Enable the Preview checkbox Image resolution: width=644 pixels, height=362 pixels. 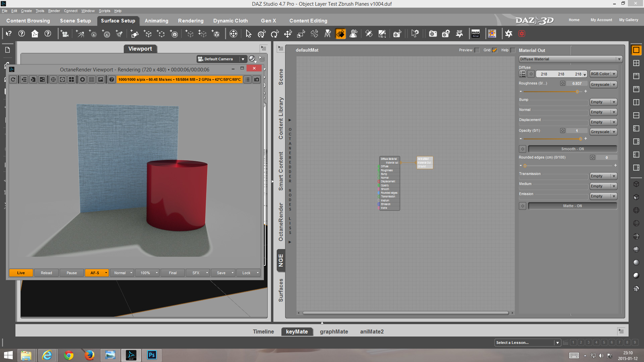point(477,50)
